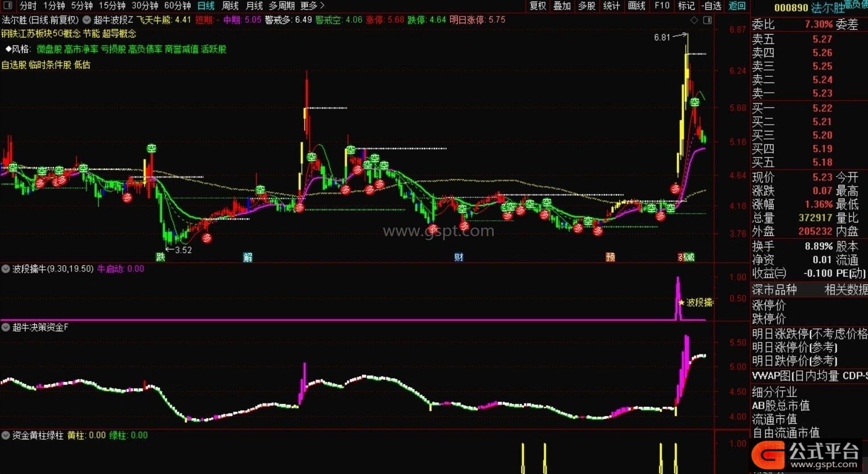Click the yellow star on 波段擒牛 signal
Screen dimensions: 868x474
681,303
